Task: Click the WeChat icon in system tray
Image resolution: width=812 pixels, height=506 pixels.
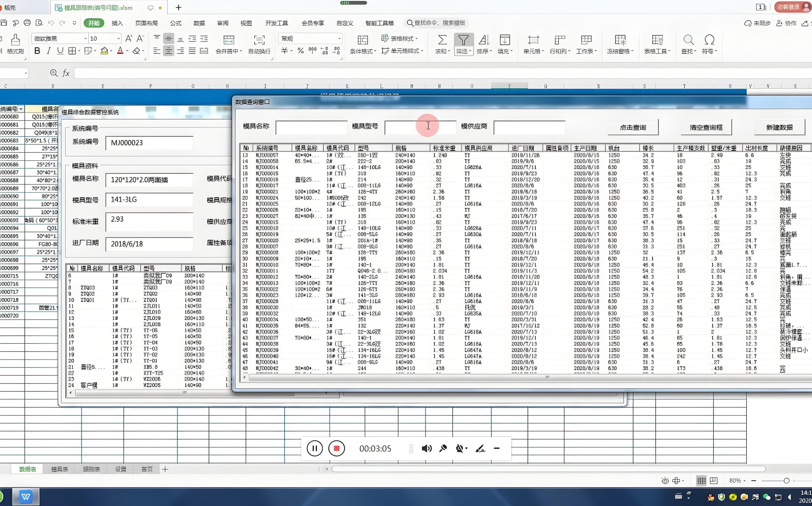Action: [766, 497]
